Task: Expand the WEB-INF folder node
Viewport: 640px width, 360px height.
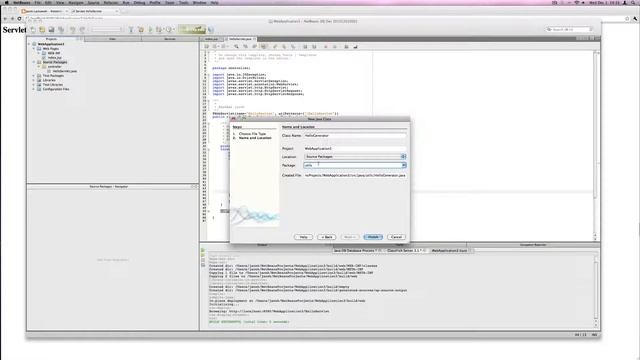Action: click(39, 53)
